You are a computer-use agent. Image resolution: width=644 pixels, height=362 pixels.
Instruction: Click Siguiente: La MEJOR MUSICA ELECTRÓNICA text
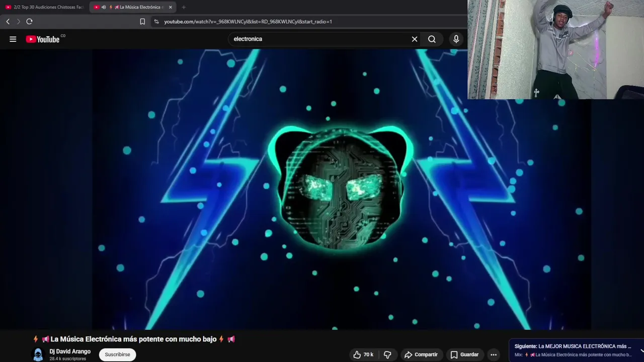(573, 346)
